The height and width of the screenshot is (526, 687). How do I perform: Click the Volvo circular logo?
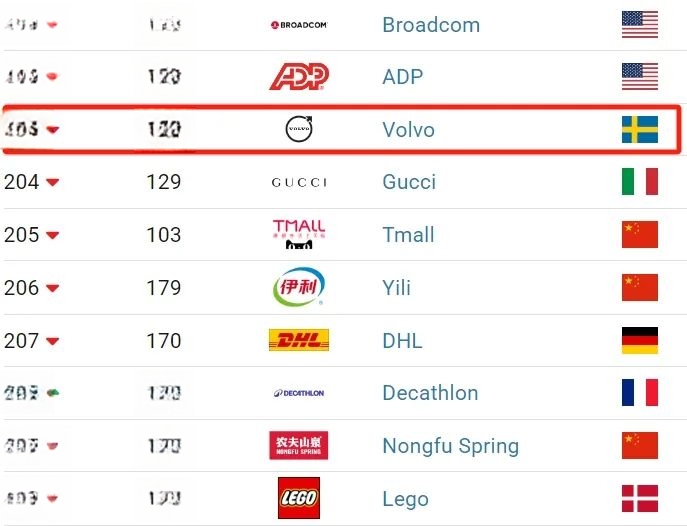[299, 129]
